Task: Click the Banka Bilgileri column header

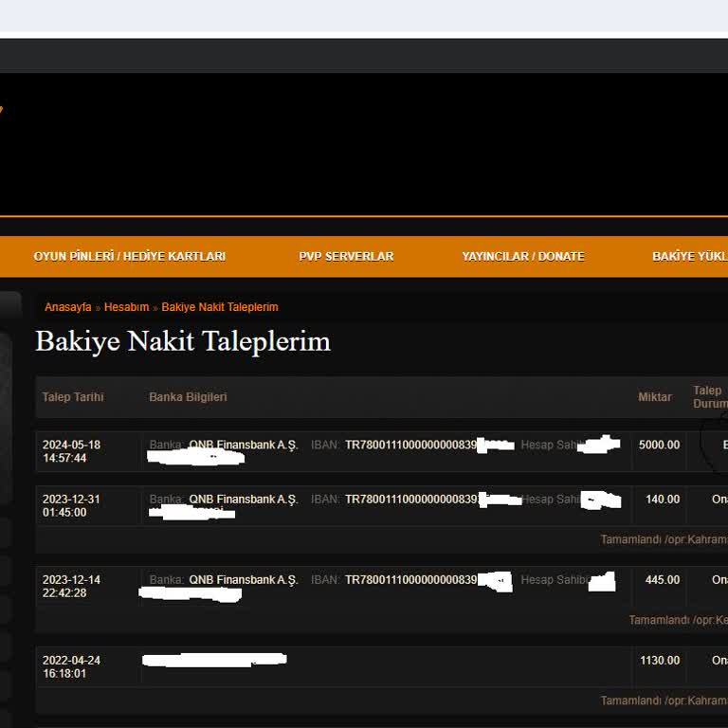Action: tap(188, 397)
